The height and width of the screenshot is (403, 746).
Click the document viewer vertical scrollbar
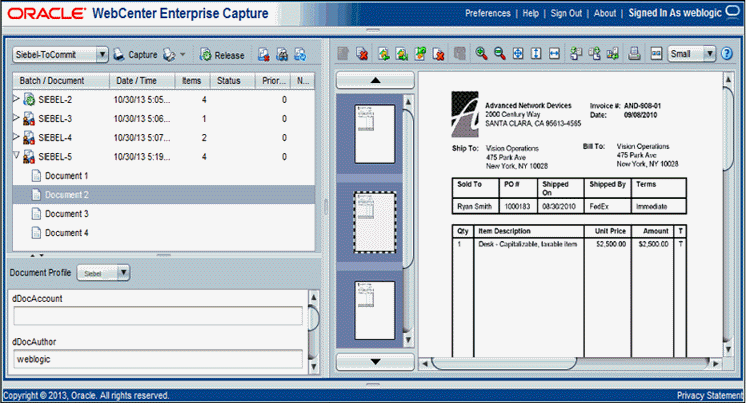[x=728, y=214]
